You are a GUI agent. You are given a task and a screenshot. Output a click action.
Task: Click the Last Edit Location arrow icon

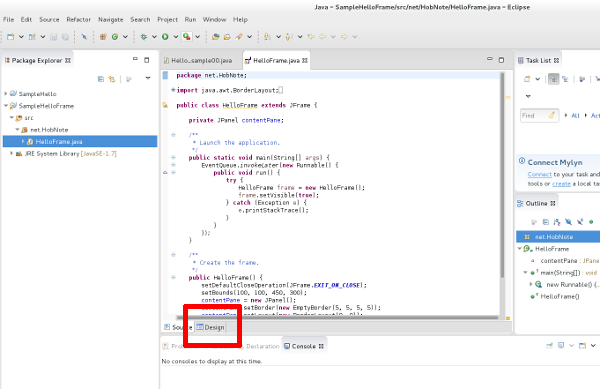click(x=311, y=37)
